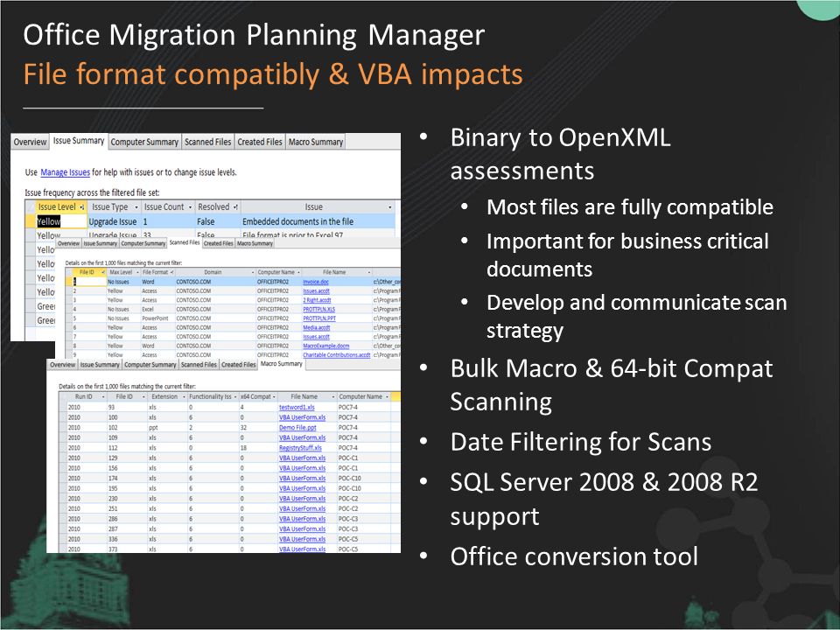The width and height of the screenshot is (840, 630).
Task: Click the x64 Compat value 32 cell
Action: [257, 428]
